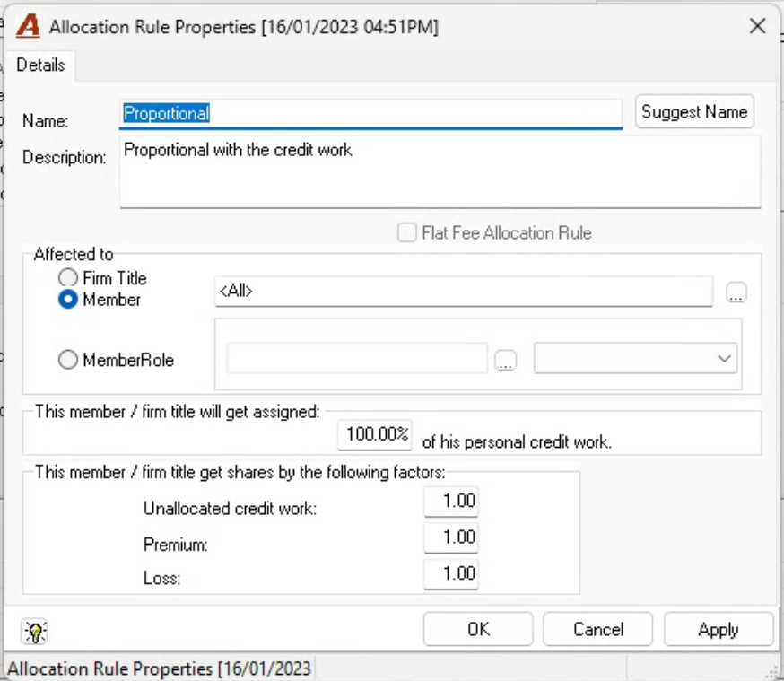The width and height of the screenshot is (784, 681).
Task: Click the <All> member field
Action: tap(464, 292)
